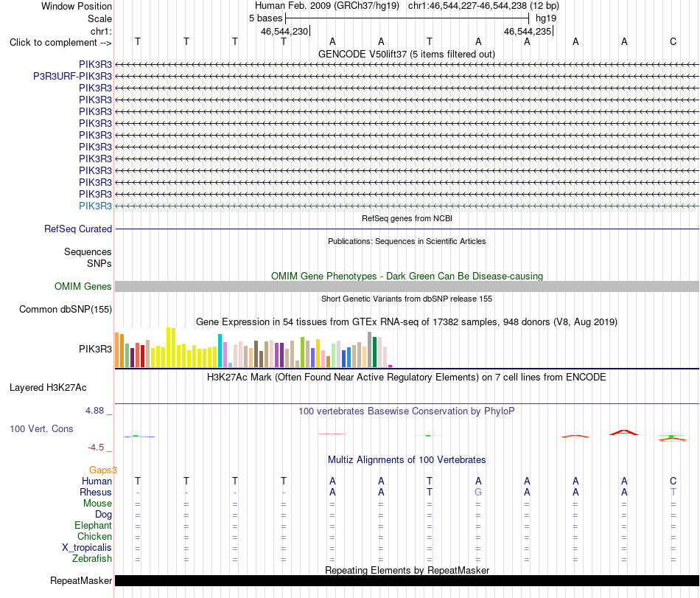Open the OMIM Gene Phenotypes track title
The height and width of the screenshot is (598, 700).
pyautogui.click(x=407, y=276)
